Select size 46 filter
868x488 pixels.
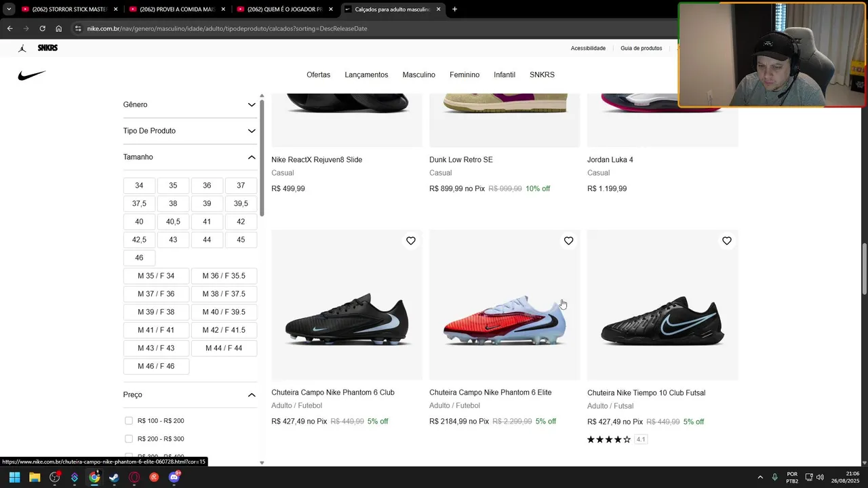click(139, 258)
